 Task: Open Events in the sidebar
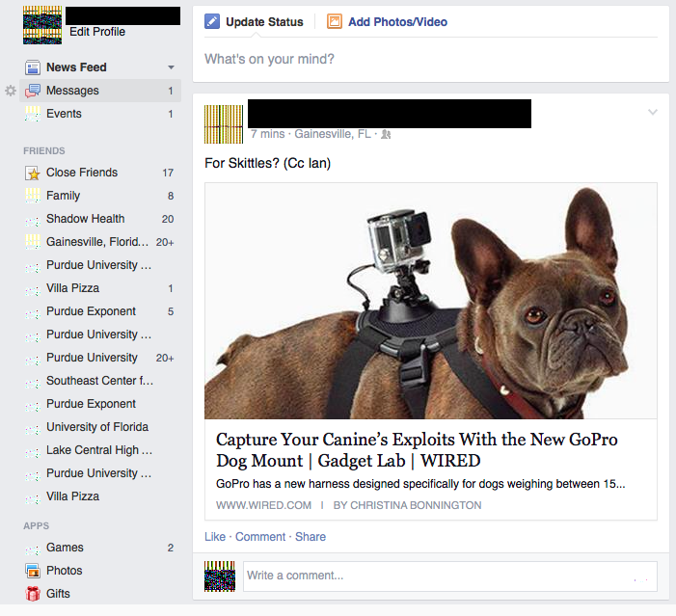click(x=100, y=114)
